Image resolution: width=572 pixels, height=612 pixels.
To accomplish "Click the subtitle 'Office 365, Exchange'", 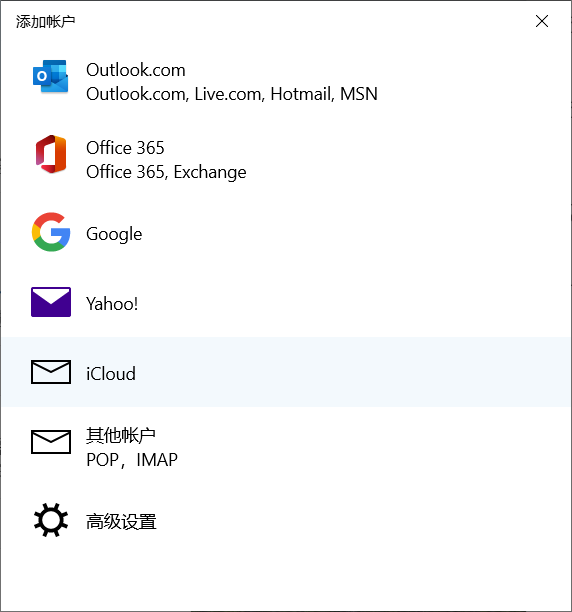I will (x=167, y=173).
